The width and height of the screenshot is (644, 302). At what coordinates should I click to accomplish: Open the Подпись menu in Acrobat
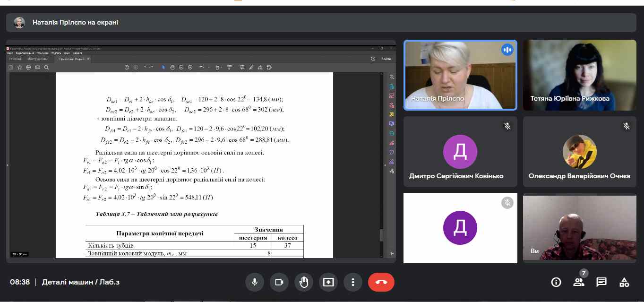pyautogui.click(x=56, y=53)
